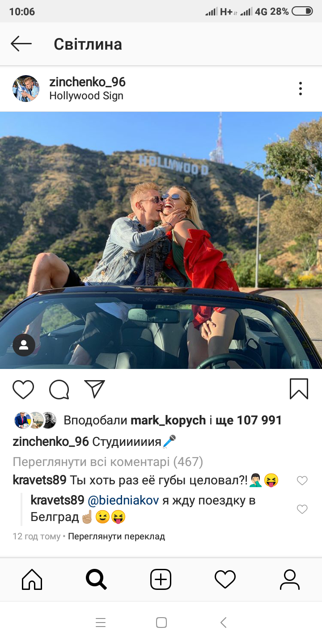Screen dimensions: 322x644
Task: Switch to the Search tab
Action: [96, 580]
